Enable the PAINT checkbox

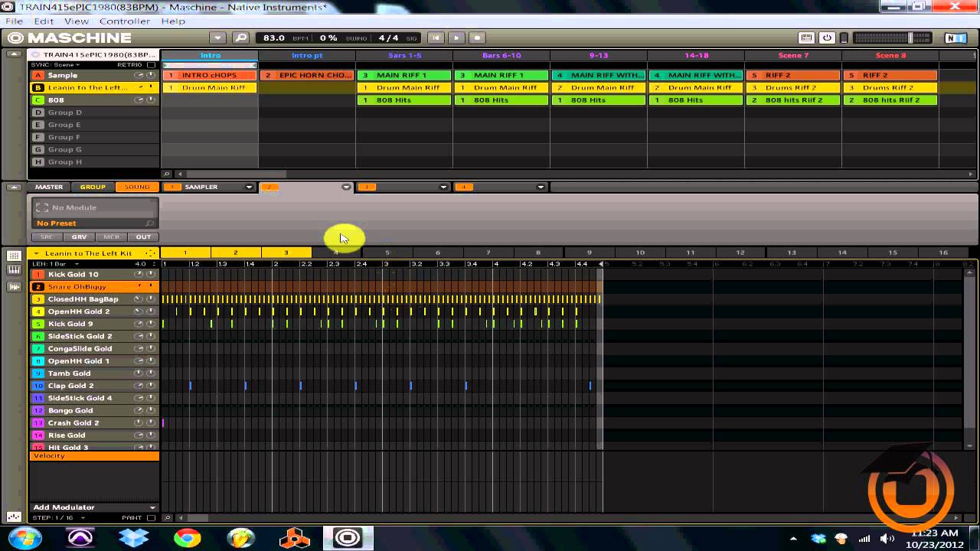click(x=151, y=518)
